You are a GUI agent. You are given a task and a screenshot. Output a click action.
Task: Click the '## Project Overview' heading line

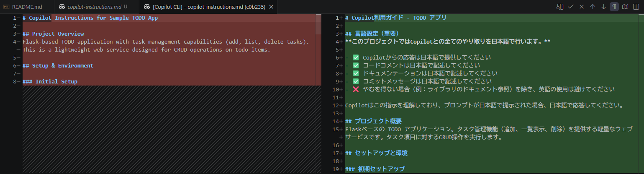click(53, 34)
